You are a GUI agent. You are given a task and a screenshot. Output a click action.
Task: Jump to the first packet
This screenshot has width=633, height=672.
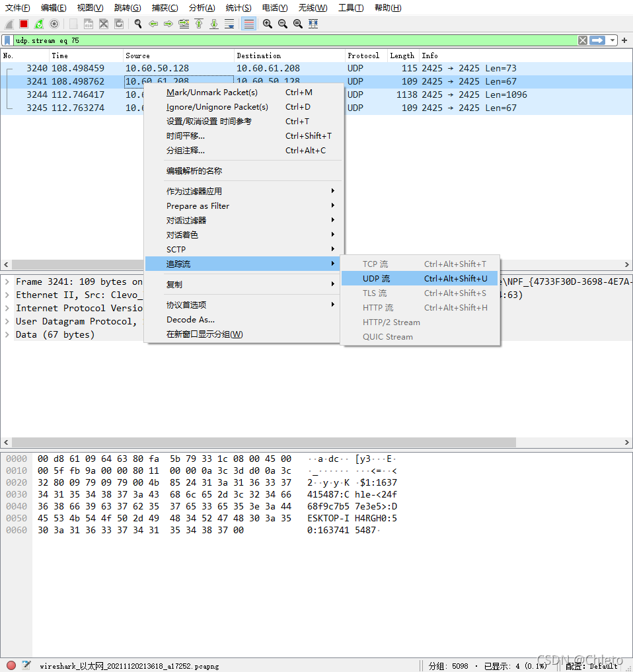coord(199,24)
